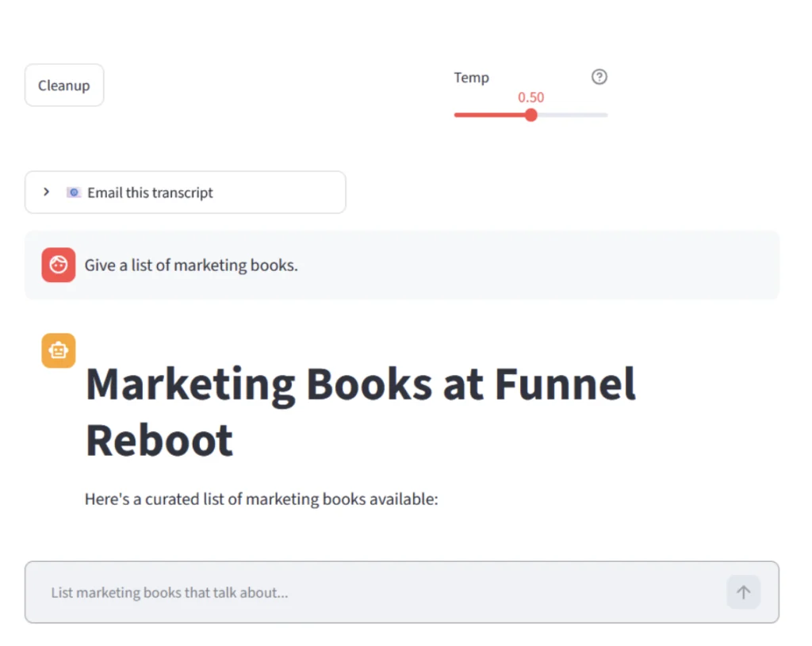This screenshot has width=812, height=646.
Task: Click the 0.50 temperature value
Action: pos(530,97)
